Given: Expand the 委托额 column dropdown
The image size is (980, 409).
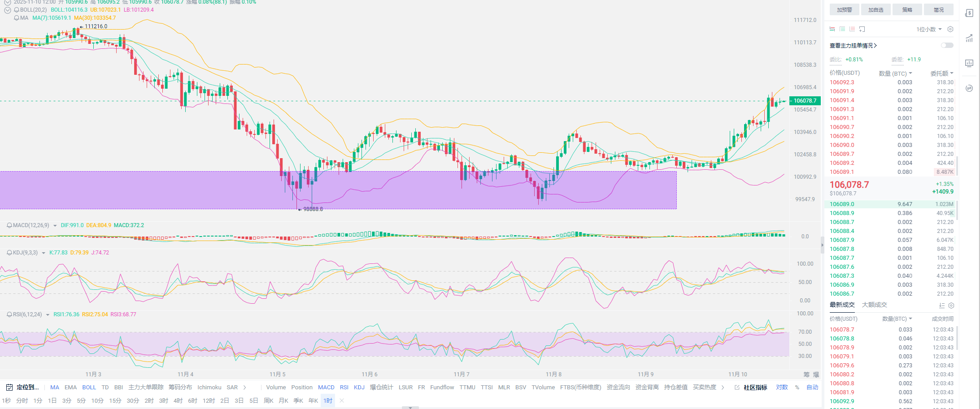Looking at the screenshot, I should (942, 73).
